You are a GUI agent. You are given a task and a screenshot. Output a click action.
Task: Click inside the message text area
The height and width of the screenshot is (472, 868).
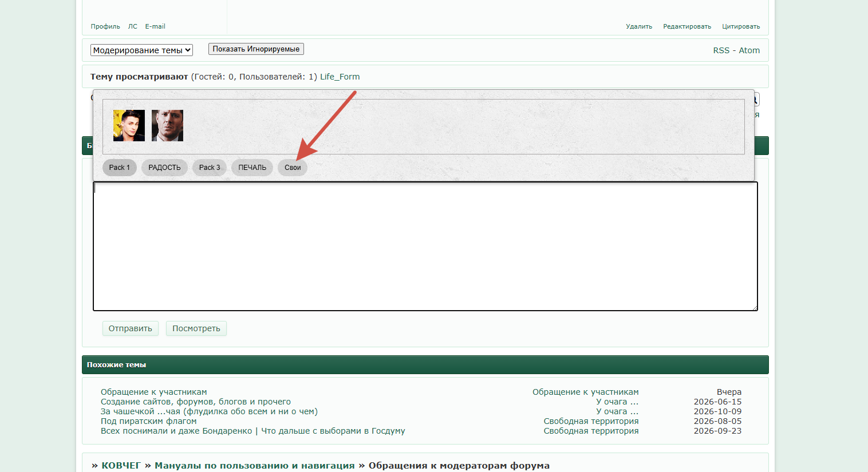(x=425, y=247)
